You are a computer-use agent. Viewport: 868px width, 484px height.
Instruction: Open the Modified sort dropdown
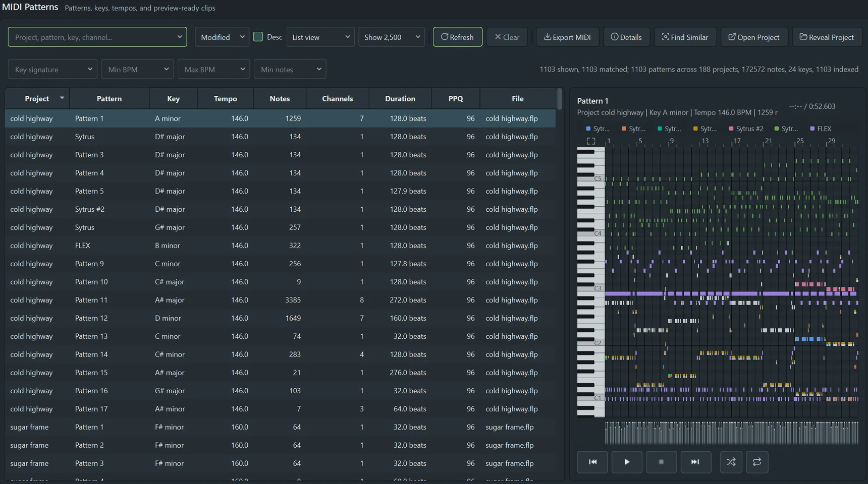pos(222,37)
